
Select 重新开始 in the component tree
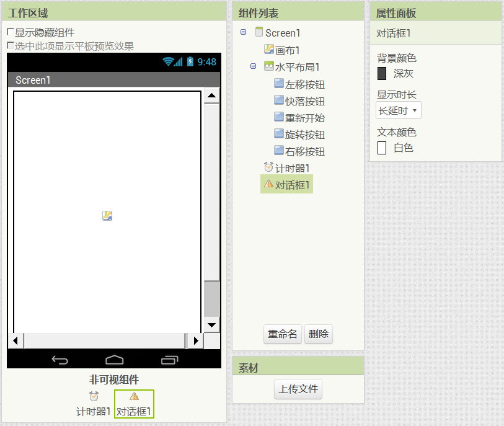(304, 118)
